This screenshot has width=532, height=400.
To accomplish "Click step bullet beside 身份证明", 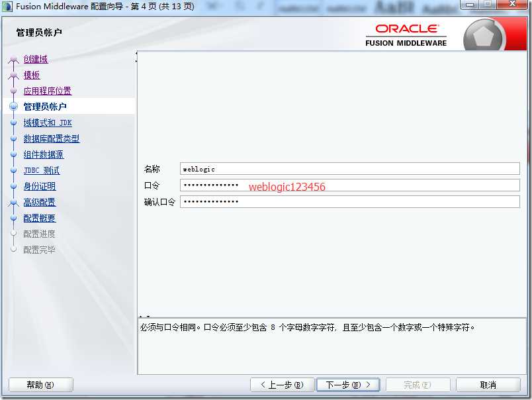I will click(x=14, y=186).
